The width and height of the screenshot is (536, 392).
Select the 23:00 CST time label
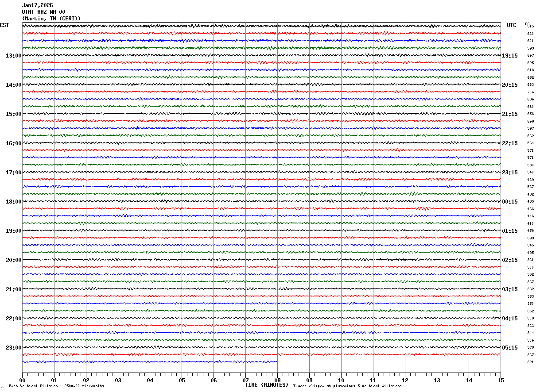pos(13,348)
